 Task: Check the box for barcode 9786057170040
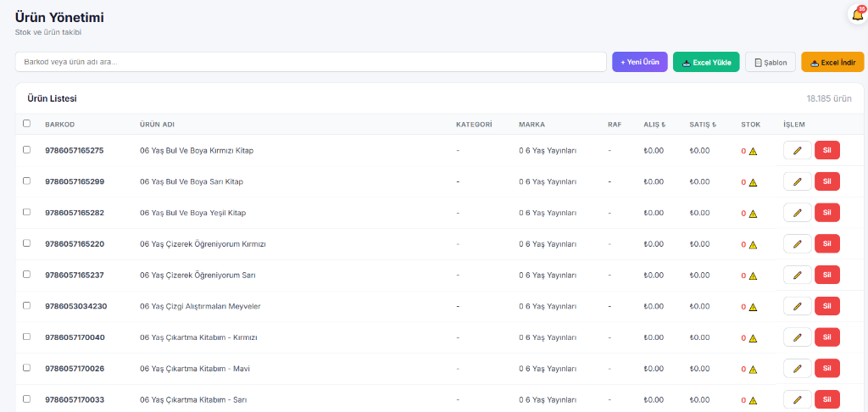(x=26, y=337)
